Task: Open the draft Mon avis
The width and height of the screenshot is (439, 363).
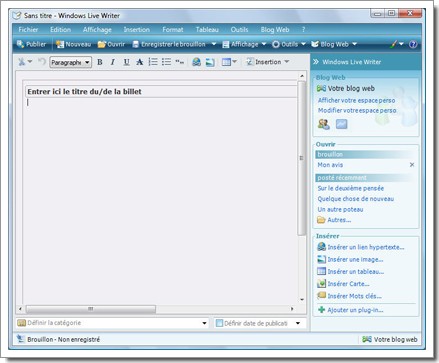Action: [x=330, y=165]
